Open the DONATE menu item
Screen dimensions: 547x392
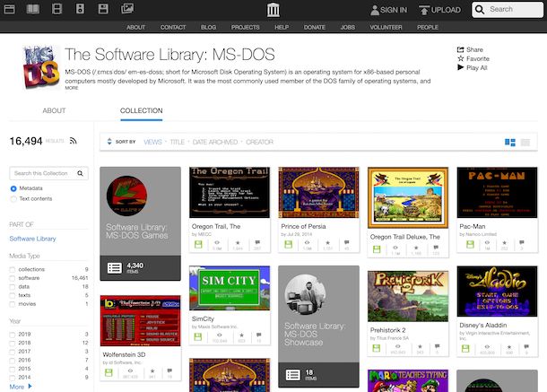pos(315,27)
